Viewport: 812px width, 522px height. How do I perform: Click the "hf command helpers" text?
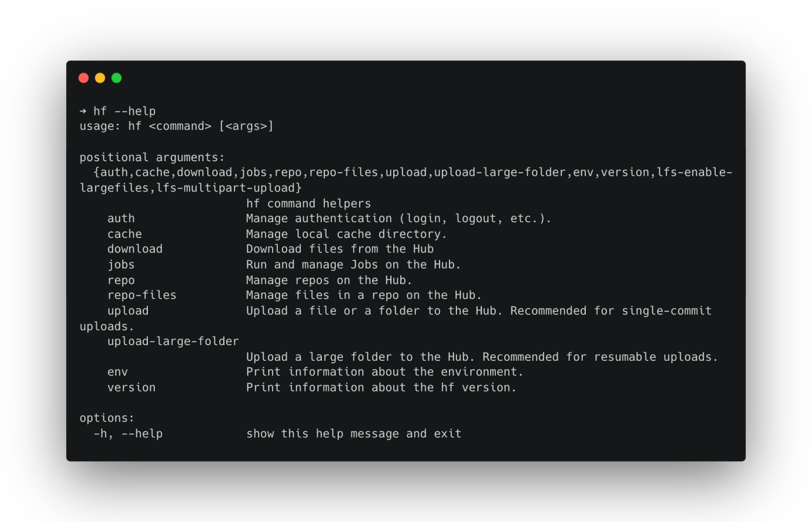[x=309, y=204]
